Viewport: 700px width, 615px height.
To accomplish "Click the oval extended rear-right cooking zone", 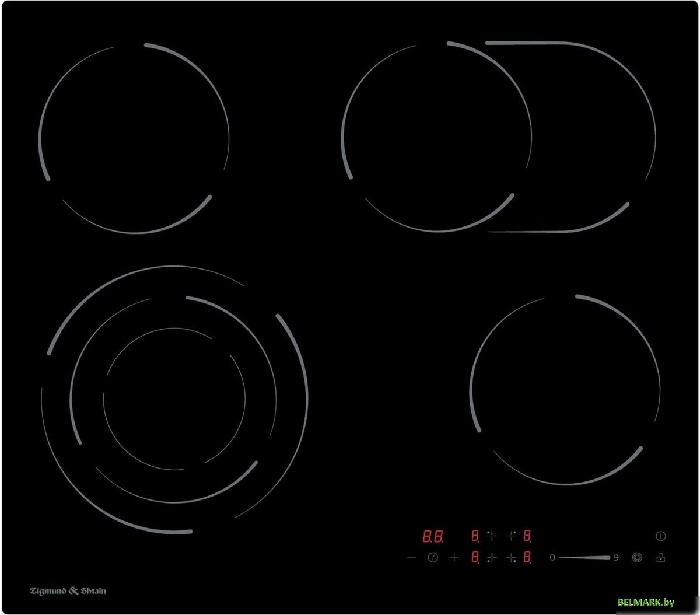I will pos(499,137).
